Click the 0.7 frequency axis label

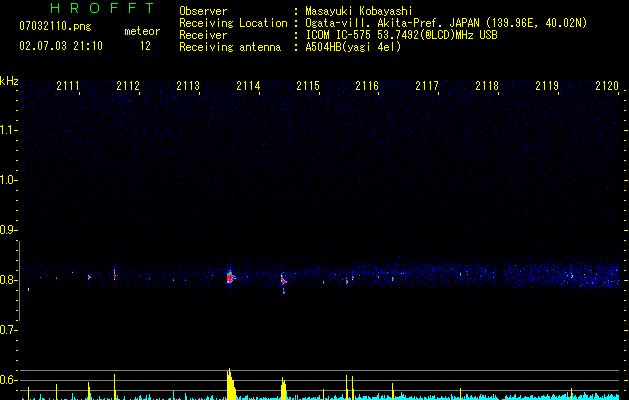pos(8,330)
